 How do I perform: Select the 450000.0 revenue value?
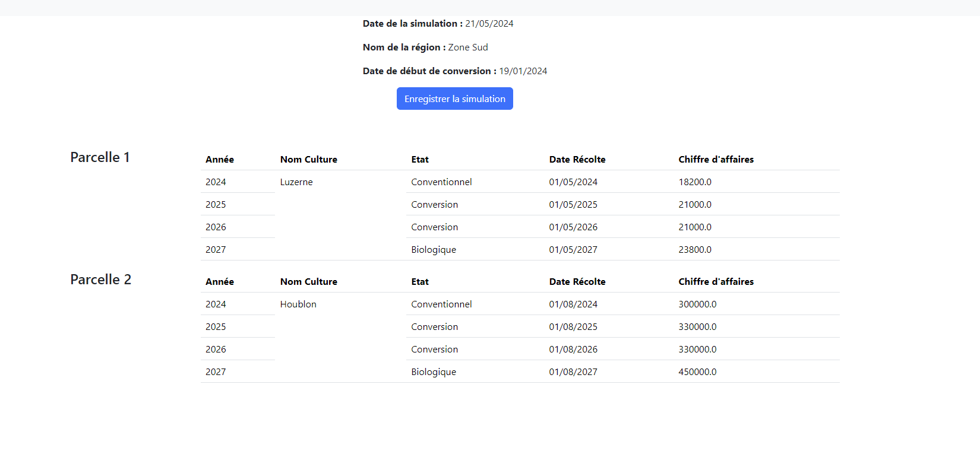697,372
